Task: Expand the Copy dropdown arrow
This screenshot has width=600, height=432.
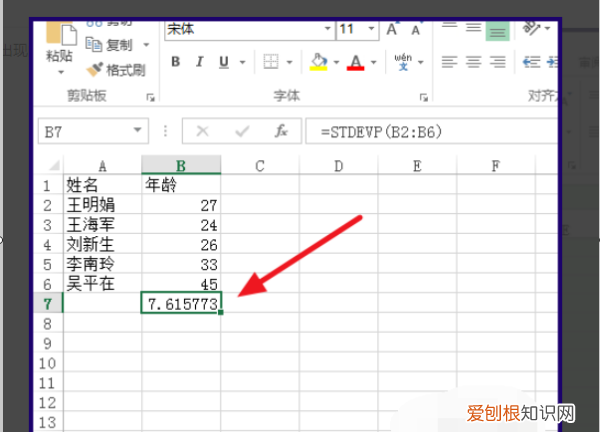Action: 146,45
